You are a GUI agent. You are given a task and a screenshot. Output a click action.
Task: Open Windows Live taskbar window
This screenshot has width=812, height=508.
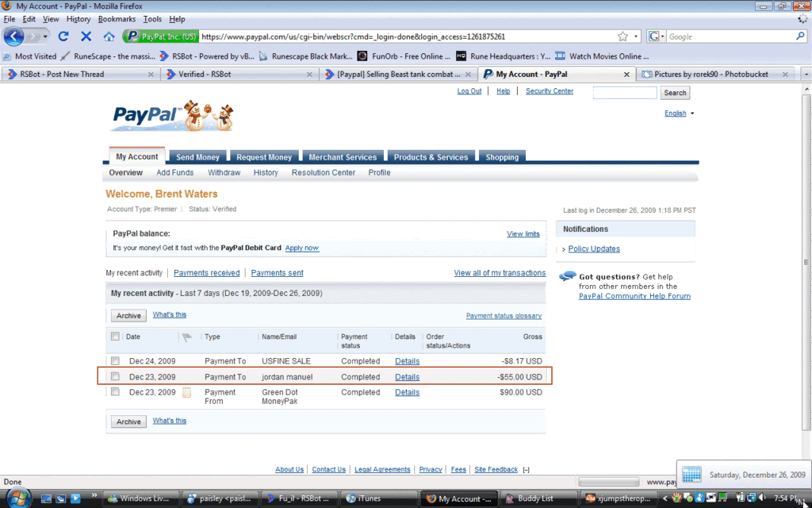140,498
